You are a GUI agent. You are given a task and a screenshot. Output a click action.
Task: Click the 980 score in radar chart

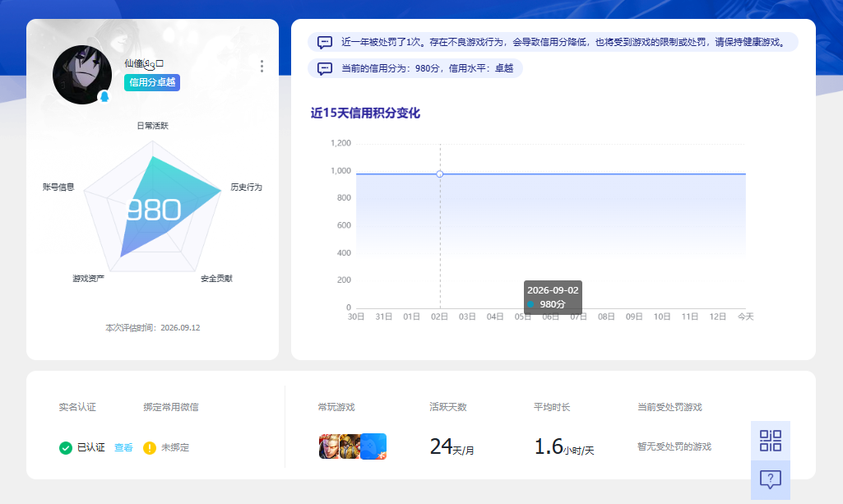[x=154, y=210]
